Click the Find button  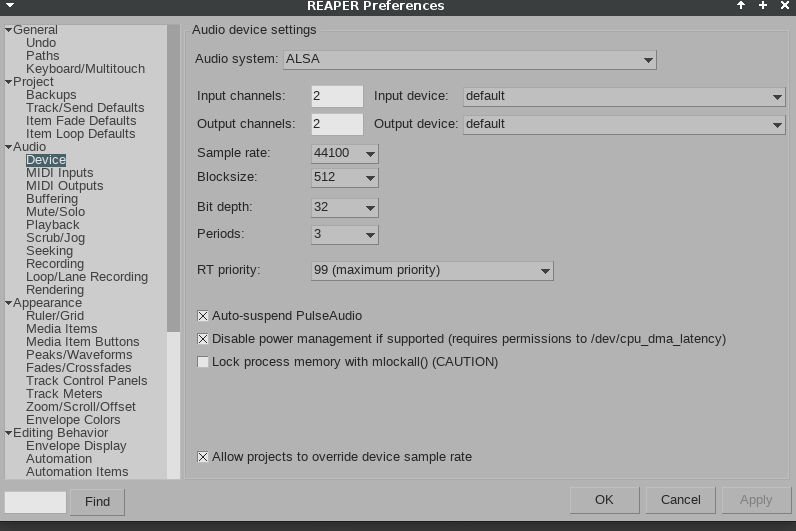97,501
